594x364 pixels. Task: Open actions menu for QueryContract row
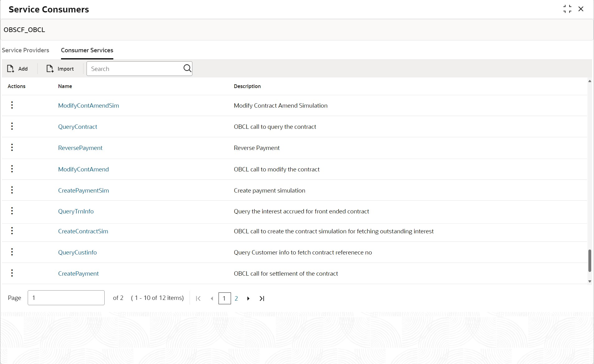pyautogui.click(x=12, y=126)
